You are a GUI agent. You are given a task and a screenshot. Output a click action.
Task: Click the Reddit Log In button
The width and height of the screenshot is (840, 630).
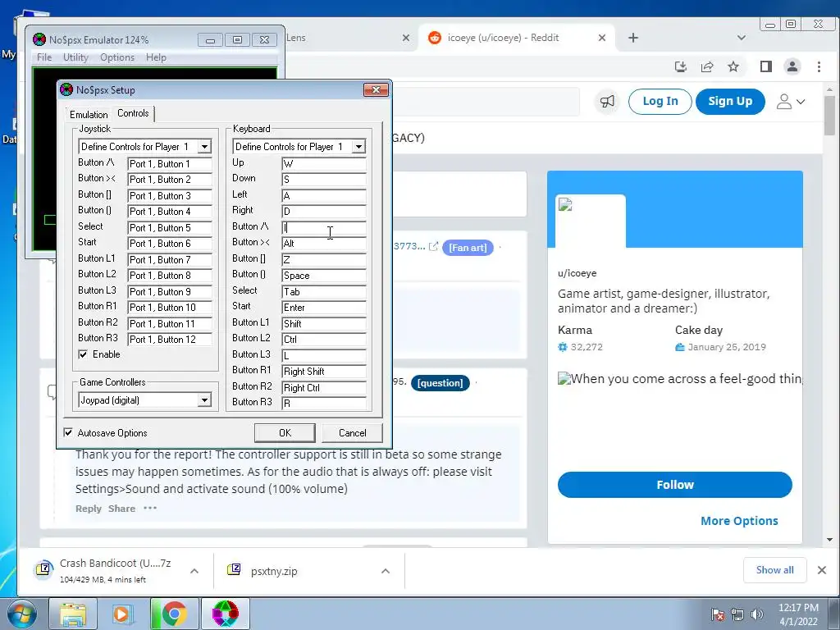tap(660, 101)
